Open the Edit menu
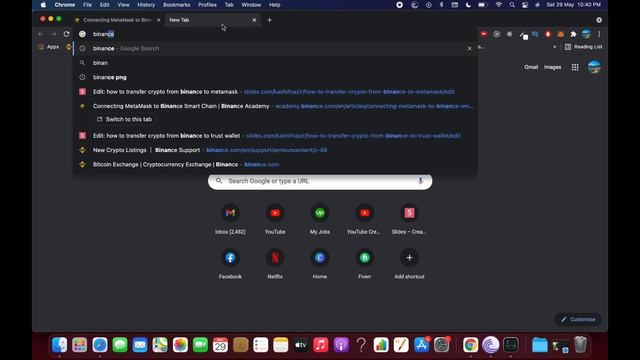The width and height of the screenshot is (640, 360). pos(104,4)
